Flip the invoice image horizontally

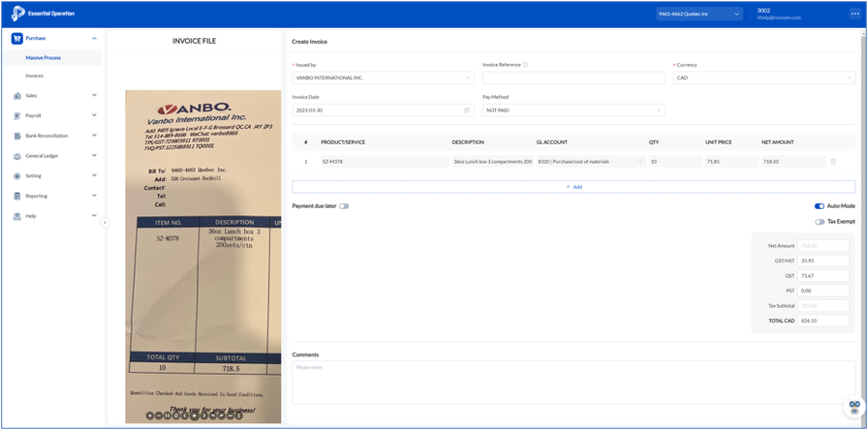click(230, 416)
